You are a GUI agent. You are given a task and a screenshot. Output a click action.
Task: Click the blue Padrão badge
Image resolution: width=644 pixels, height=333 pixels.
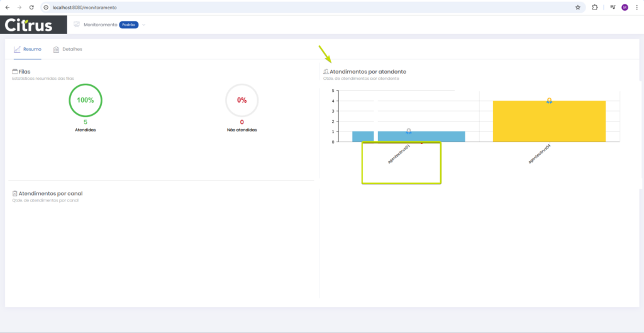(x=128, y=25)
